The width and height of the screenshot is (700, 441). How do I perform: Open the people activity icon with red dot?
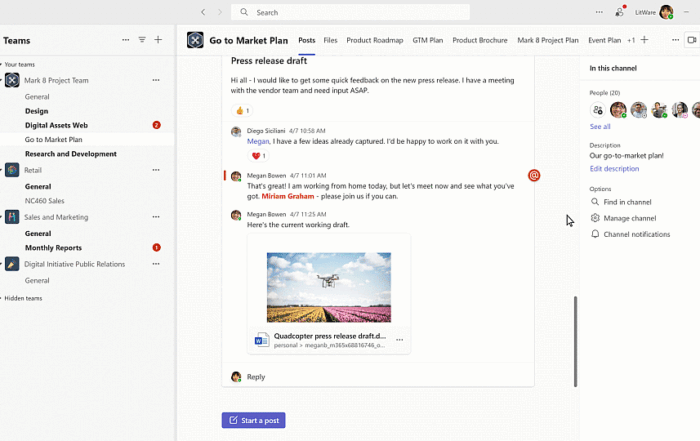pos(620,12)
